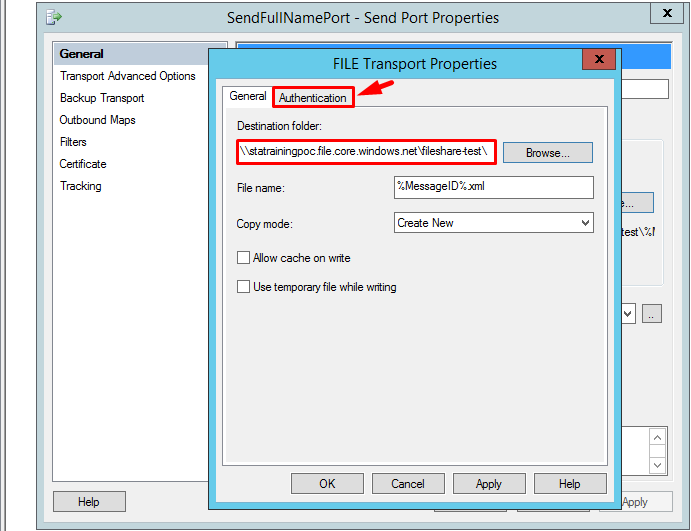Screen dimensions: 691x531
Task: Enable Allow cache on write checkbox
Action: [243, 258]
